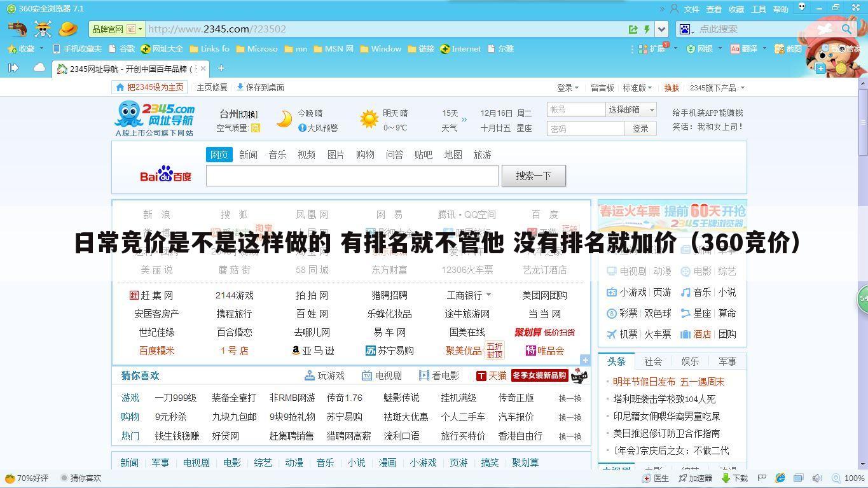This screenshot has width=868, height=488.
Task: Click the share page icon in address bar
Action: coord(633,29)
